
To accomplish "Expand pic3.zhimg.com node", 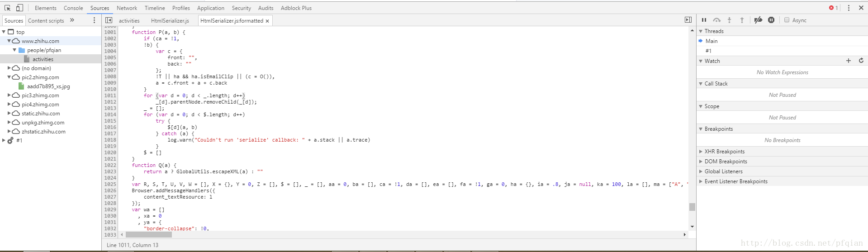I will coord(9,95).
